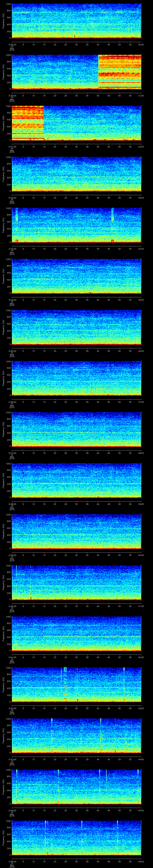Image resolution: width=153 pixels, height=868 pixels.
Task: Click the 400 Hz tonal line in the 0:36:00 spectrogram
Action: point(76,381)
